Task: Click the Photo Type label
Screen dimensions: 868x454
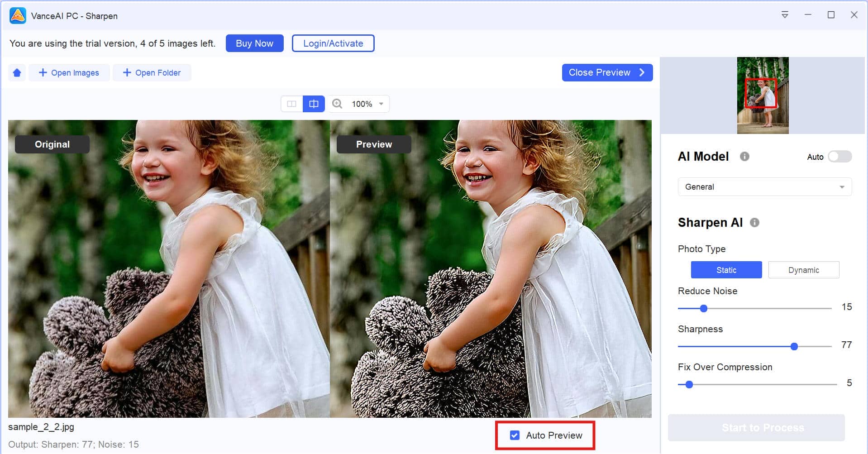Action: click(701, 249)
